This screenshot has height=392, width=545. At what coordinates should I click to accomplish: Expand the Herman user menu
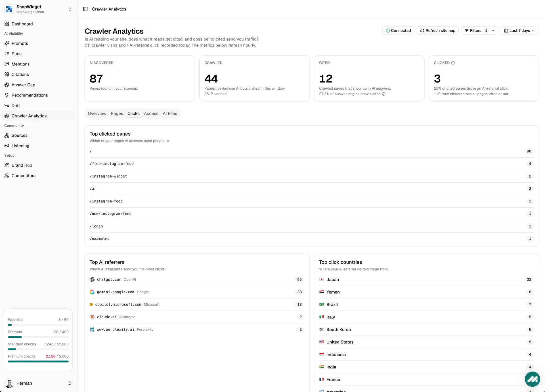click(70, 383)
